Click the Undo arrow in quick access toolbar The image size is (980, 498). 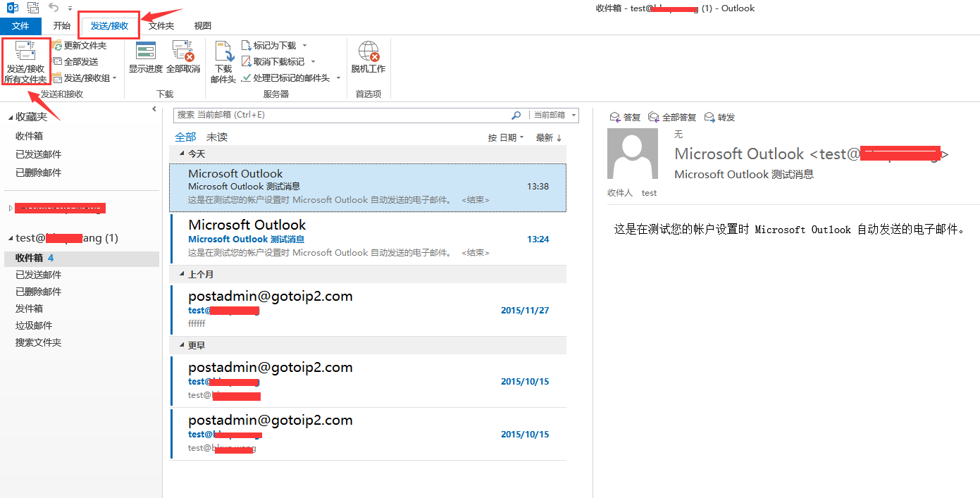54,8
